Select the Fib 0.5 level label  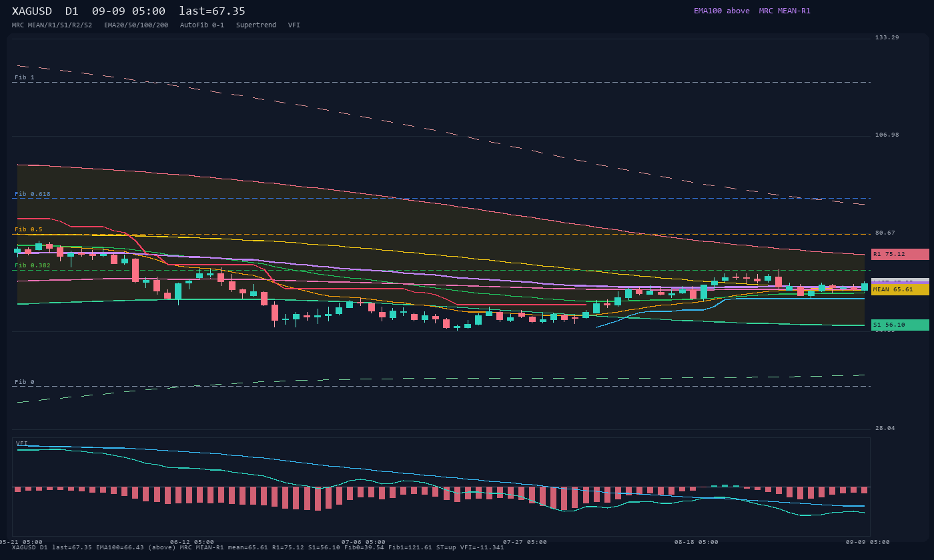click(29, 229)
